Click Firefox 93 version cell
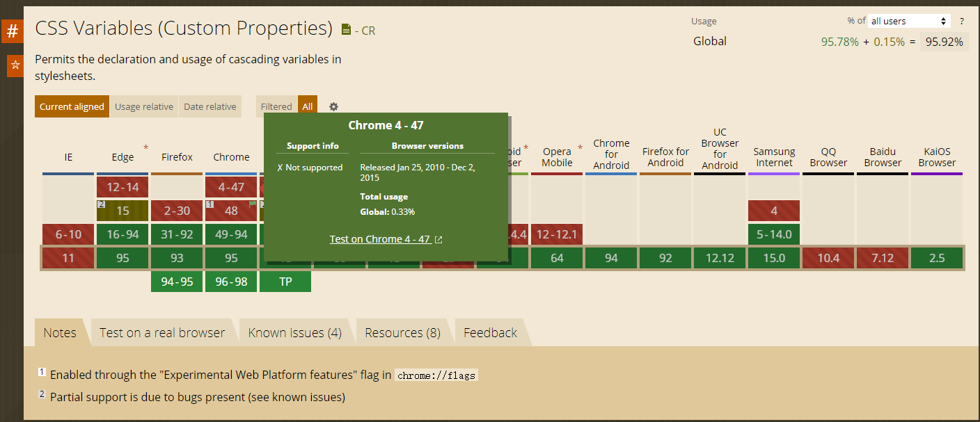 pyautogui.click(x=177, y=258)
